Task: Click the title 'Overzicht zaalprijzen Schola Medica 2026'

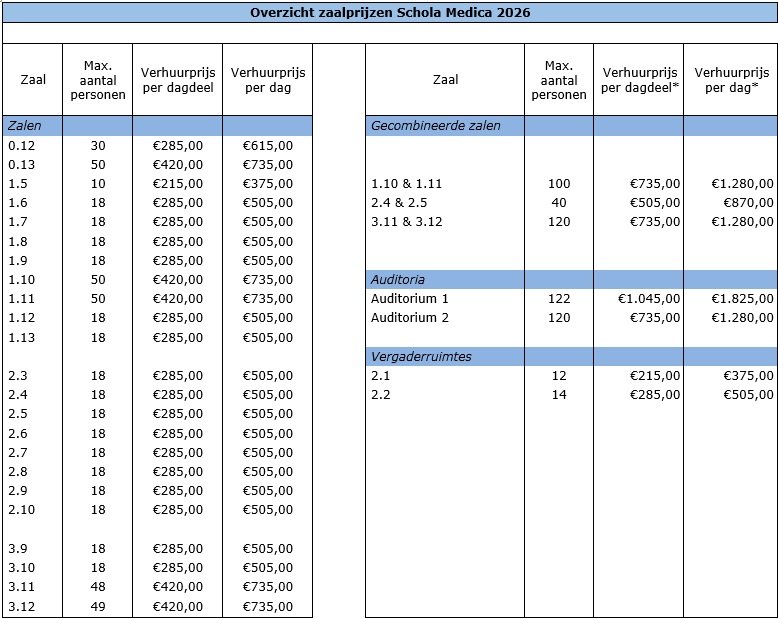Action: tap(389, 12)
